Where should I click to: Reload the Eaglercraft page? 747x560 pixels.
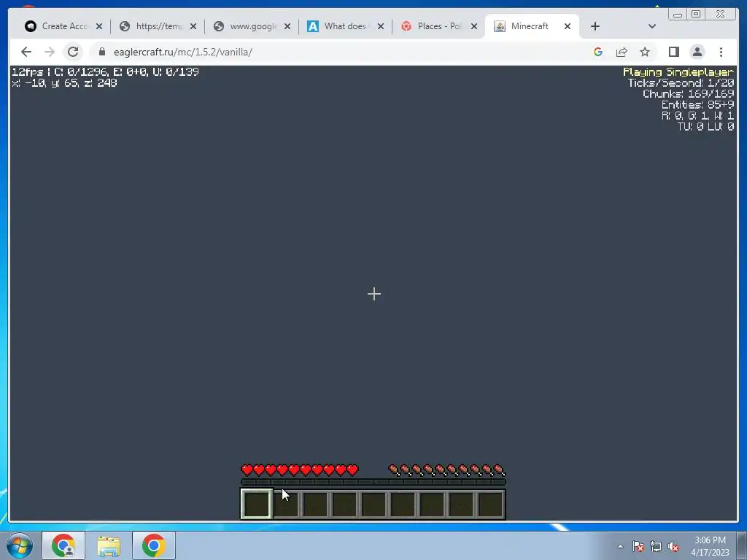[73, 52]
